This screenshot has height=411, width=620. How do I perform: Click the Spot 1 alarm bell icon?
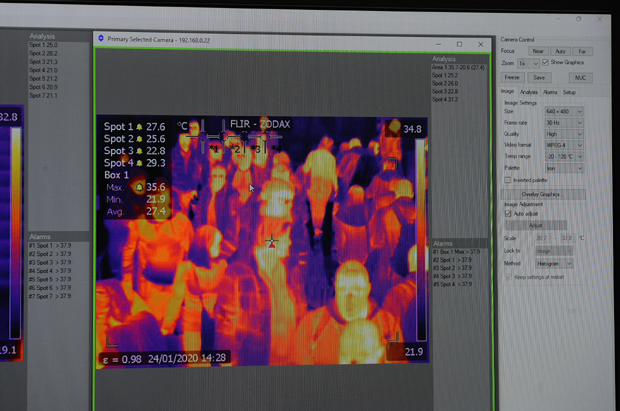pyautogui.click(x=140, y=127)
